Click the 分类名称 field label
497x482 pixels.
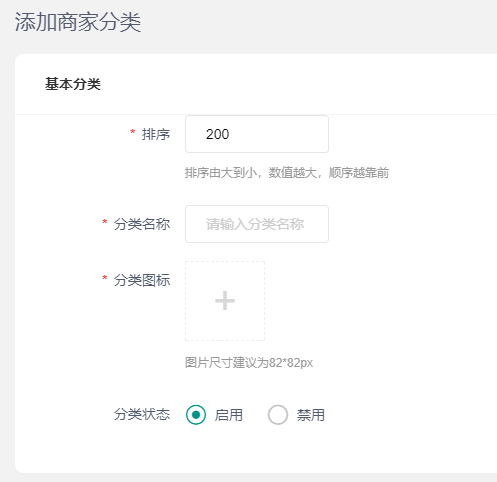click(x=142, y=224)
